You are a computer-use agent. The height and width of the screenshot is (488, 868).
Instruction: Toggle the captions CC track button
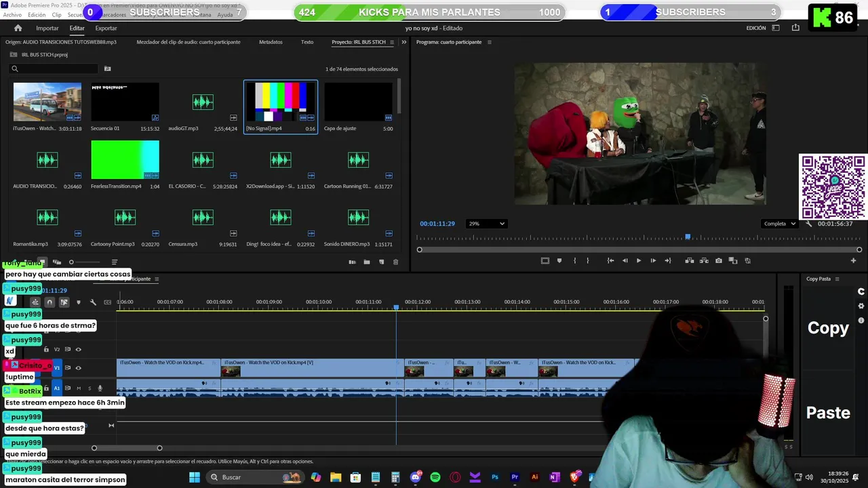pos(107,302)
